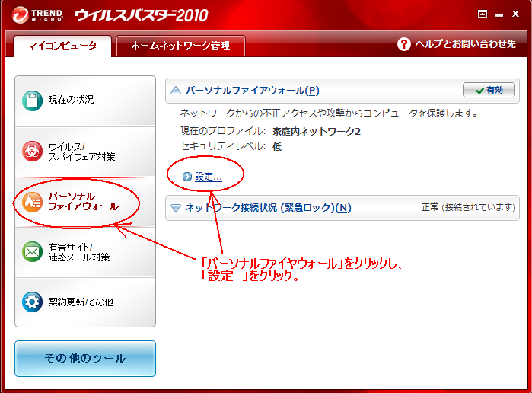Click the 現在の状況 clipboard icon
Image resolution: width=532 pixels, height=393 pixels.
click(x=32, y=101)
